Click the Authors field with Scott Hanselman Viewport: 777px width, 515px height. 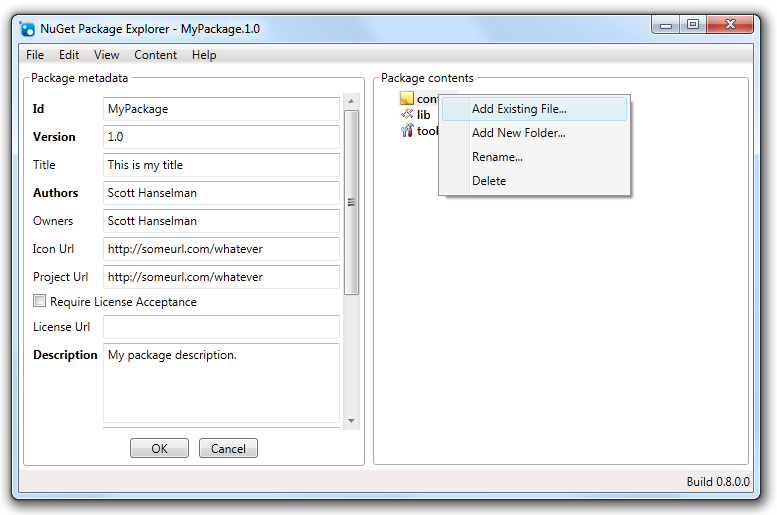tap(221, 193)
